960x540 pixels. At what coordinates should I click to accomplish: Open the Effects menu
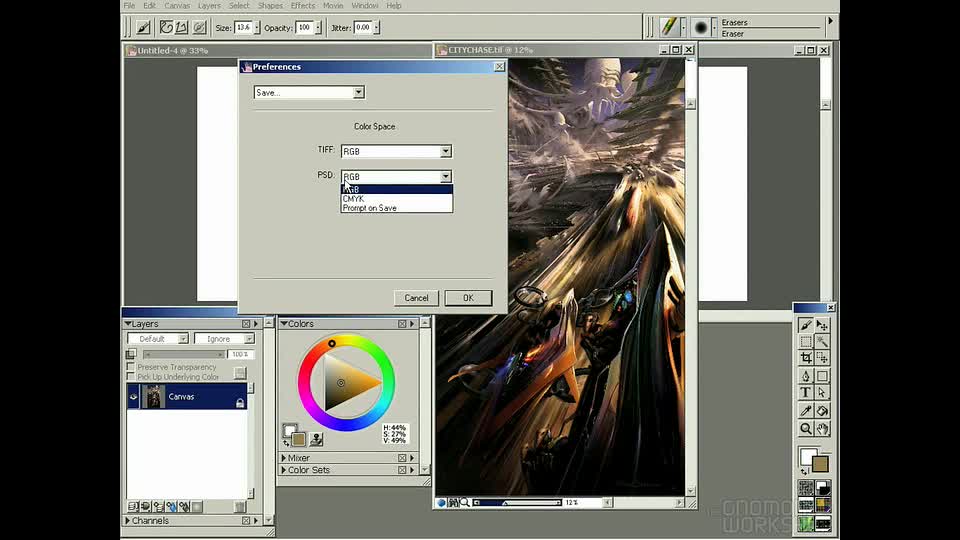302,6
